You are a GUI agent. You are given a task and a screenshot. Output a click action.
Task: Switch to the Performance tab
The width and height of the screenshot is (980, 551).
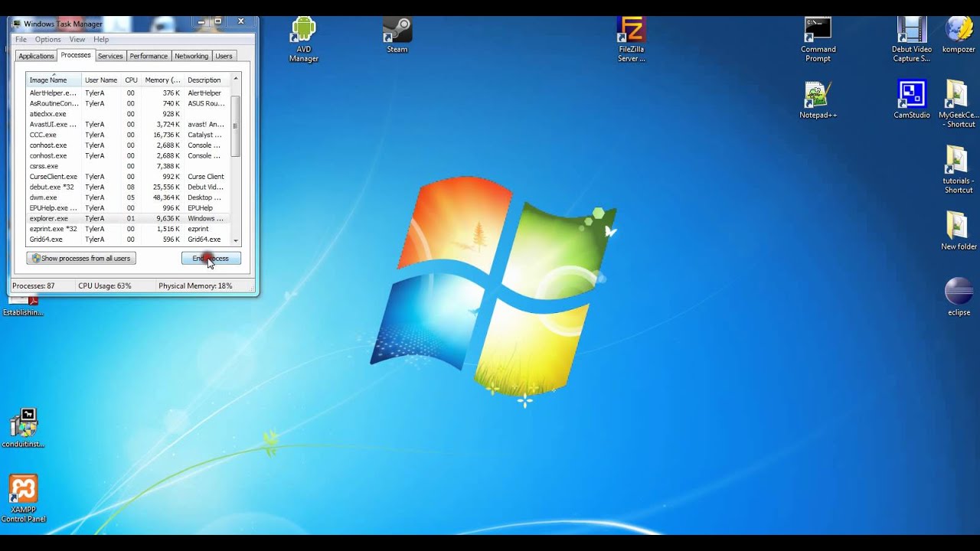click(x=149, y=56)
